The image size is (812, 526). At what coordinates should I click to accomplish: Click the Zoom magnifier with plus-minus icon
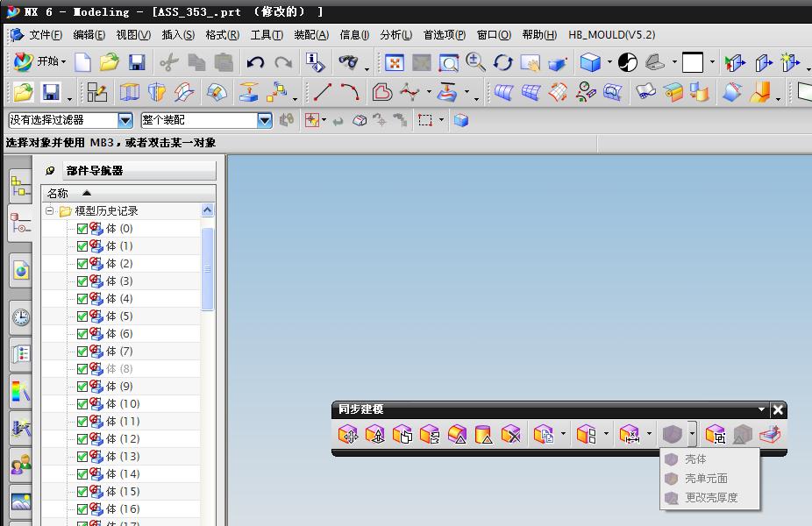tap(475, 62)
